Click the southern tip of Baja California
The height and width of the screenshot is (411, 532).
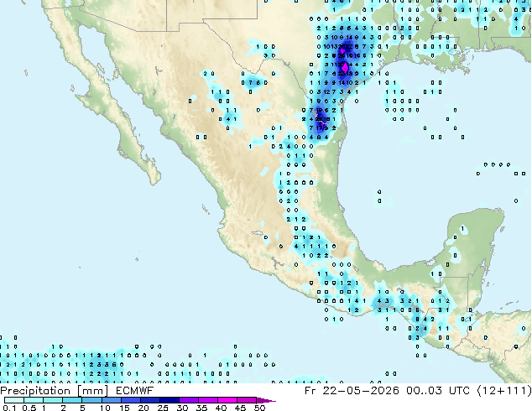point(154,178)
